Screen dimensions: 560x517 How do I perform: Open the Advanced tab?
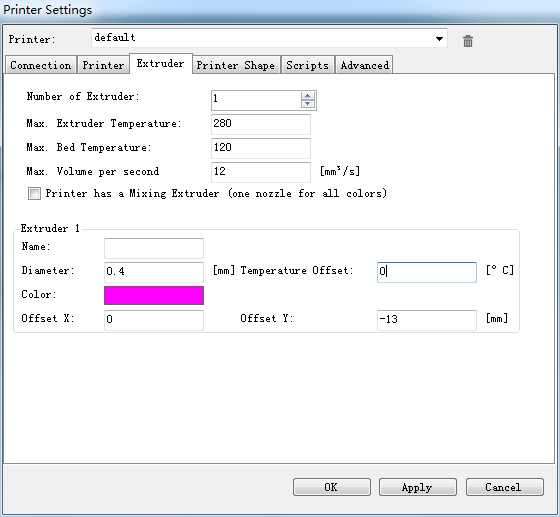point(364,65)
